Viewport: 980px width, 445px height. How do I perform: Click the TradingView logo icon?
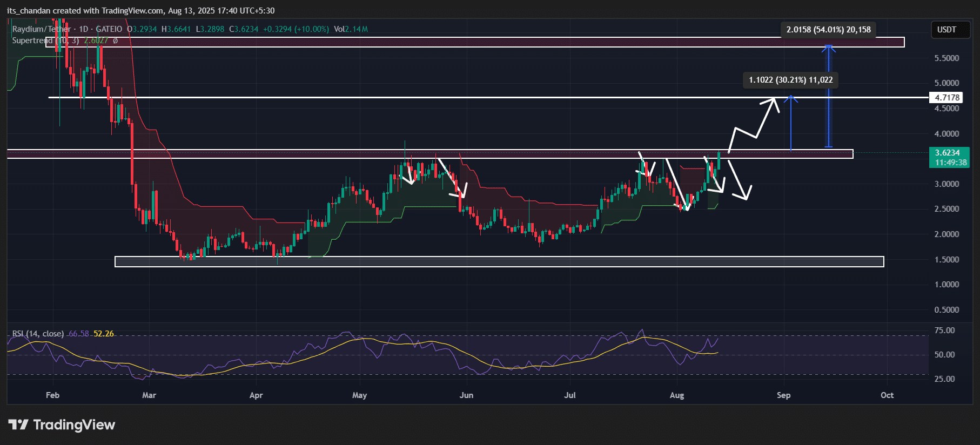[x=18, y=424]
